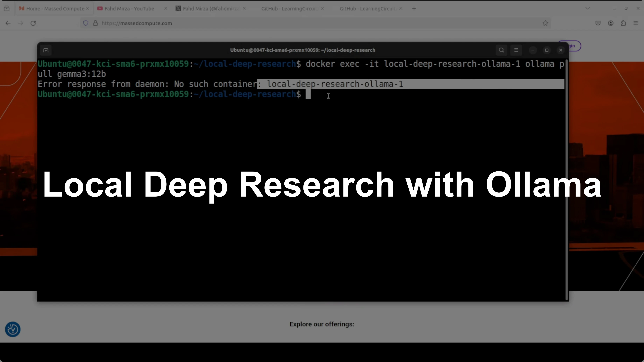The height and width of the screenshot is (362, 644).
Task: Open tracking protection shield info
Action: coord(86,23)
